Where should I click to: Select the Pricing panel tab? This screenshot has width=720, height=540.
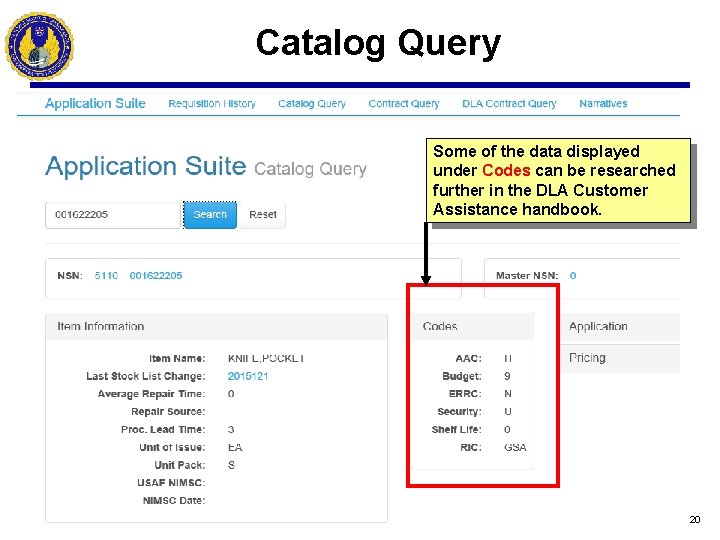tap(620, 359)
